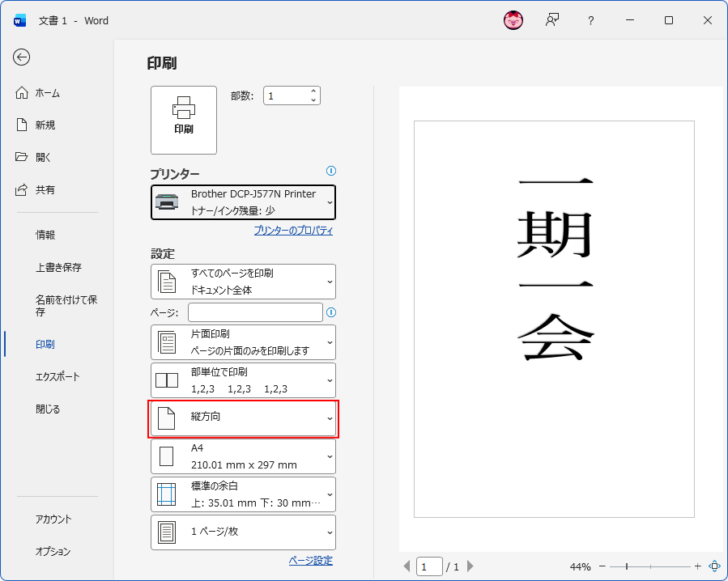
Task: Minimize the Word window
Action: pos(630,20)
